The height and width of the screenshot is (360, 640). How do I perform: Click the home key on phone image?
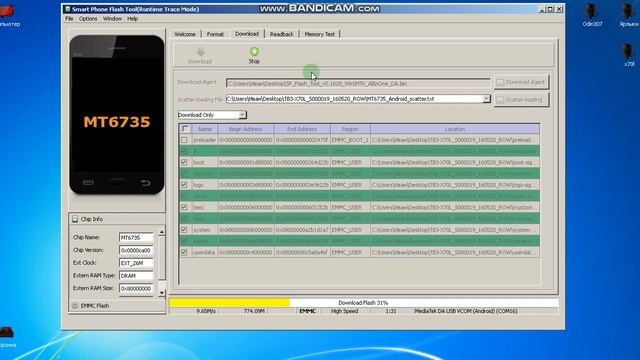coord(117,182)
